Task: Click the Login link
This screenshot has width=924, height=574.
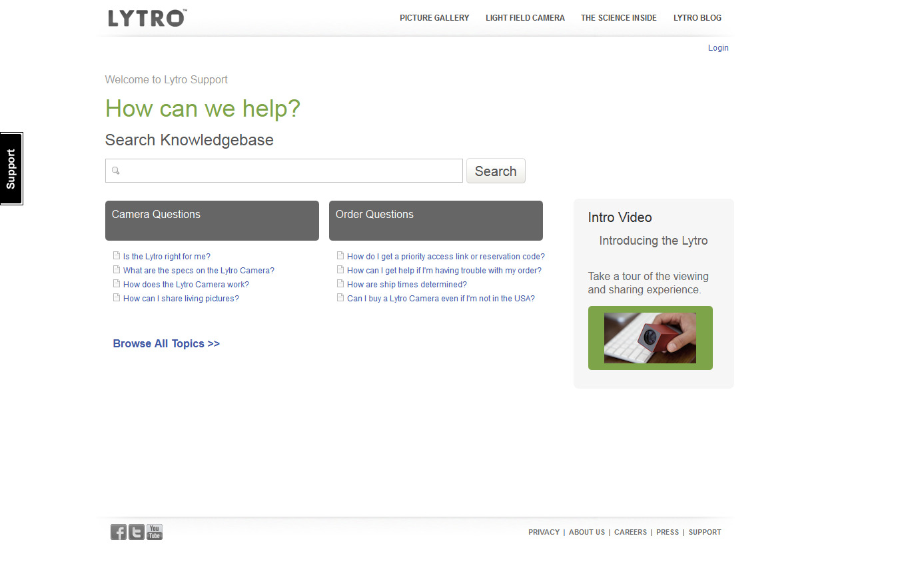Action: tap(718, 48)
